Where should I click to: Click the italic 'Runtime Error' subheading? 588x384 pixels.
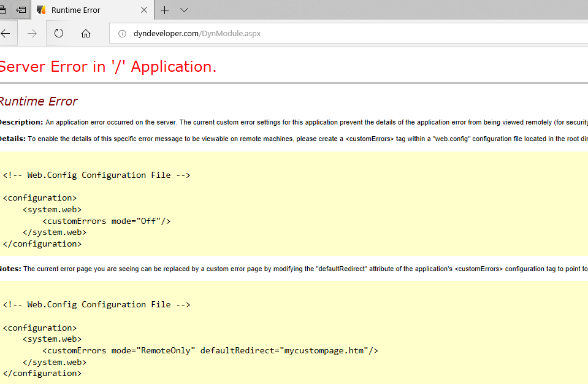click(39, 101)
